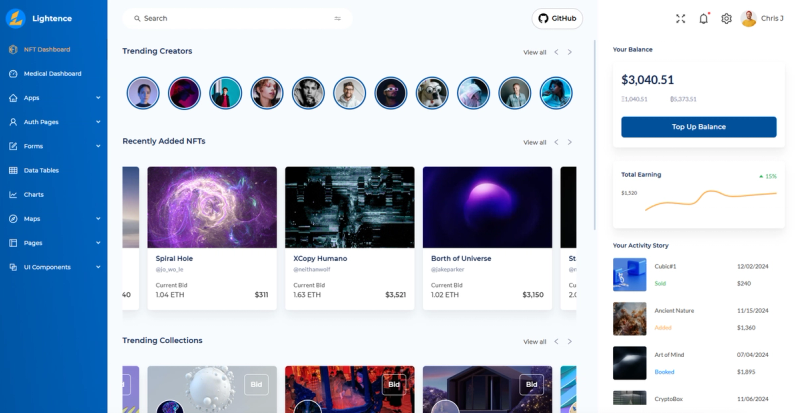This screenshot has width=800, height=413.
Task: Click the Search input field
Action: coord(237,18)
